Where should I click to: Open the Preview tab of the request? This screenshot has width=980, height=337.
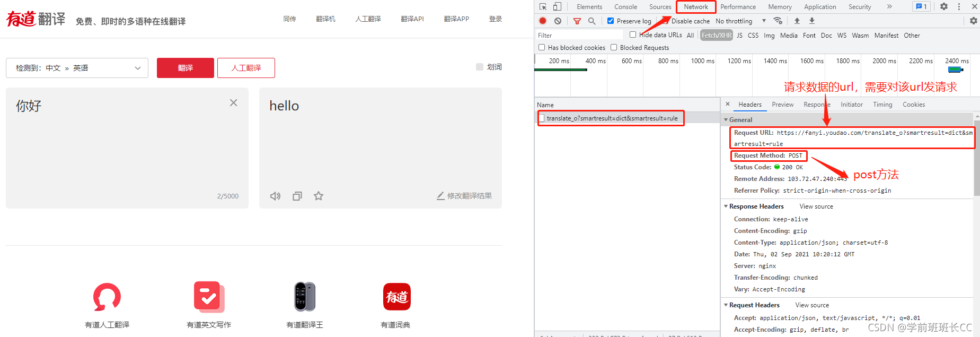point(782,105)
